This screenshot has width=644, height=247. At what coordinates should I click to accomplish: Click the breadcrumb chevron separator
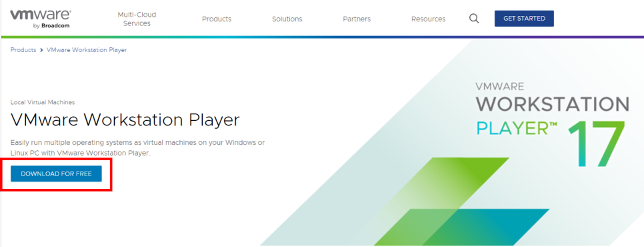41,50
